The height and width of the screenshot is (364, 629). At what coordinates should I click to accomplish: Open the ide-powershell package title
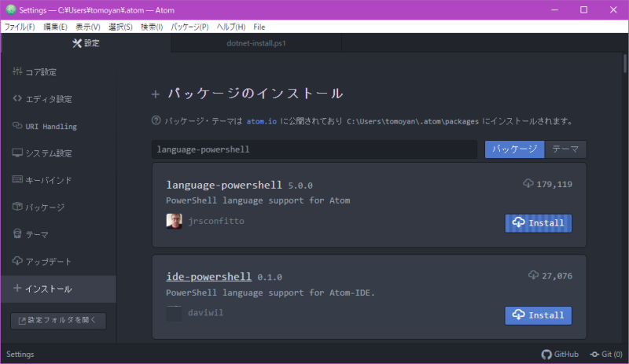point(208,277)
